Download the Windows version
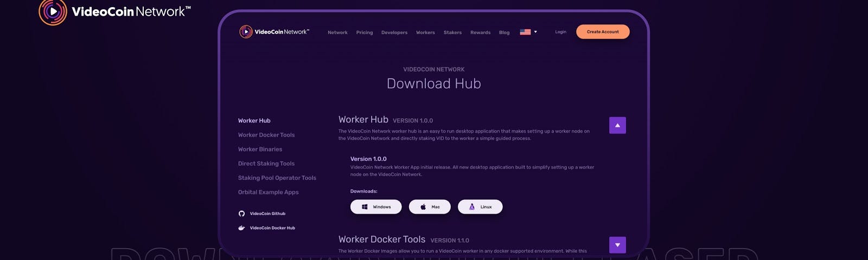This screenshot has width=868, height=260. click(376, 207)
